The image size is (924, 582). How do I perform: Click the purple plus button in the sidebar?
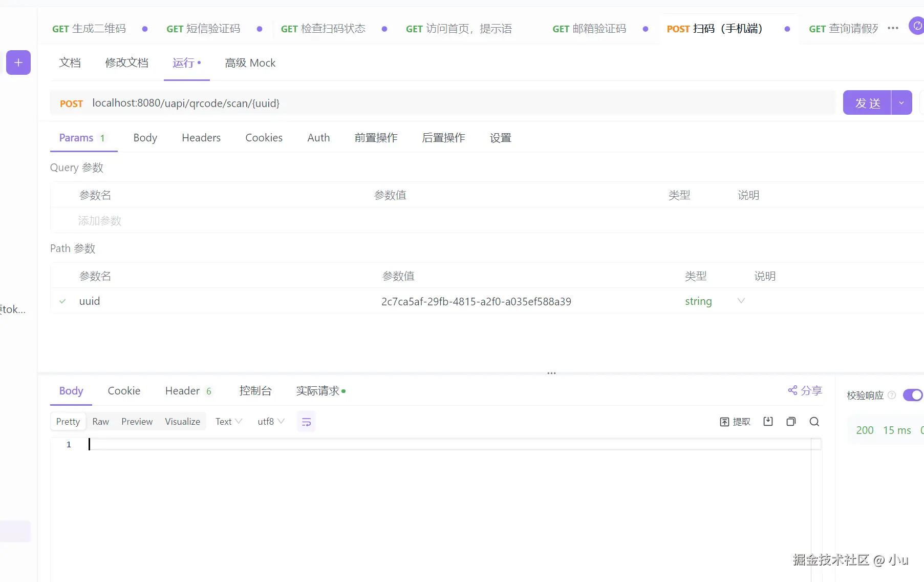18,63
